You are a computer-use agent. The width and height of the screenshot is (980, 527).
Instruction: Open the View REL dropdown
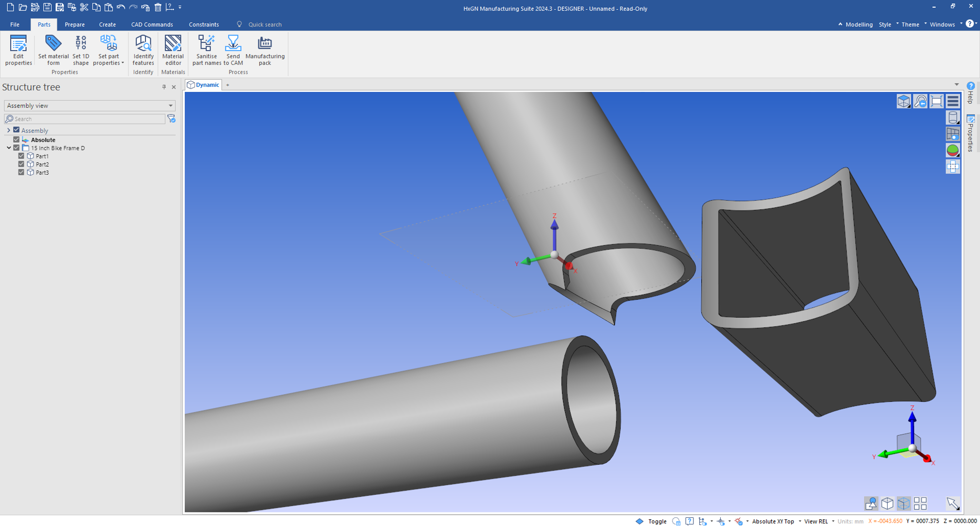tap(819, 521)
